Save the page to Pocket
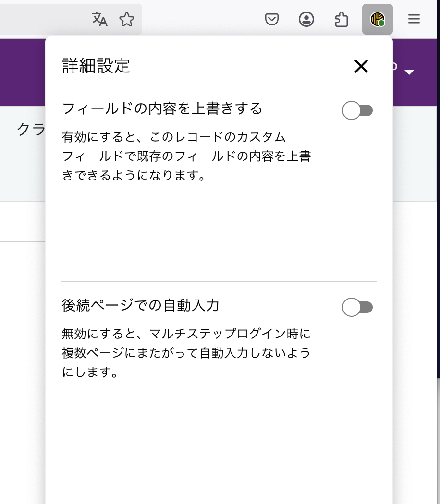The image size is (440, 504). (272, 19)
